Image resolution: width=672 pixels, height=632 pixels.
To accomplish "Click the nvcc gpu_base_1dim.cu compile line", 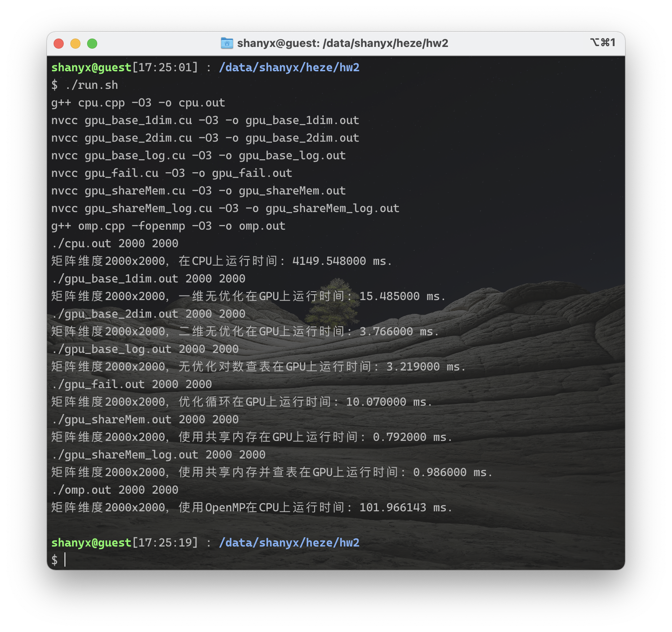I will pyautogui.click(x=205, y=120).
